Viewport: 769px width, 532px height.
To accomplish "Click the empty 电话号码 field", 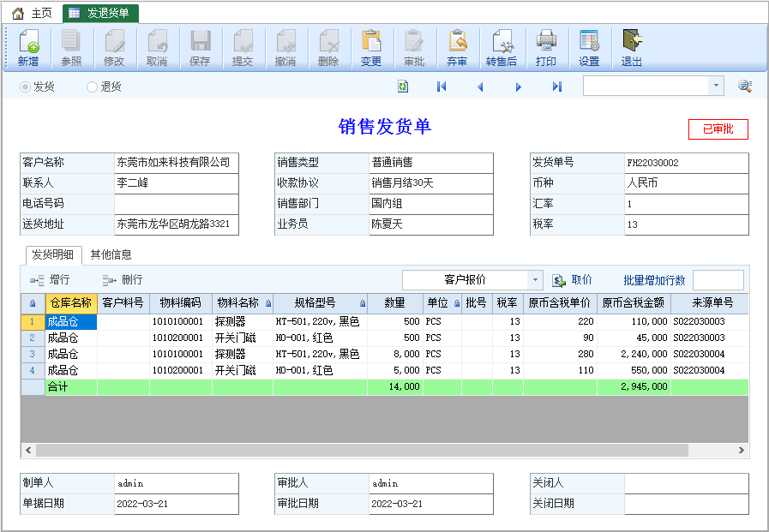I will coord(176,204).
